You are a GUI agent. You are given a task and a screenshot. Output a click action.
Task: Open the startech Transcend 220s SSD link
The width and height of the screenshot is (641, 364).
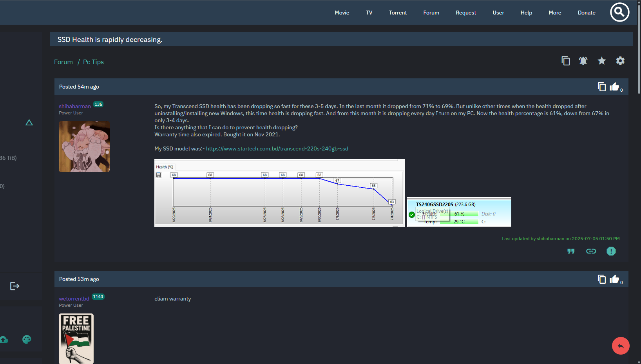[x=277, y=148]
